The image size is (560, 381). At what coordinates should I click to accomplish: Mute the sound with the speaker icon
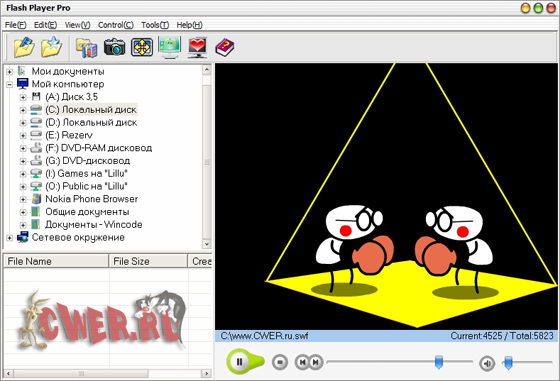coord(487,364)
